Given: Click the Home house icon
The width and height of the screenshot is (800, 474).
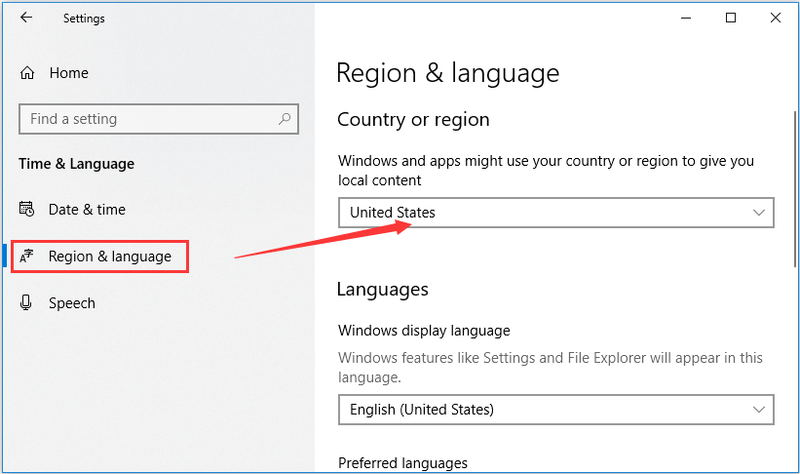Looking at the screenshot, I should [x=27, y=73].
